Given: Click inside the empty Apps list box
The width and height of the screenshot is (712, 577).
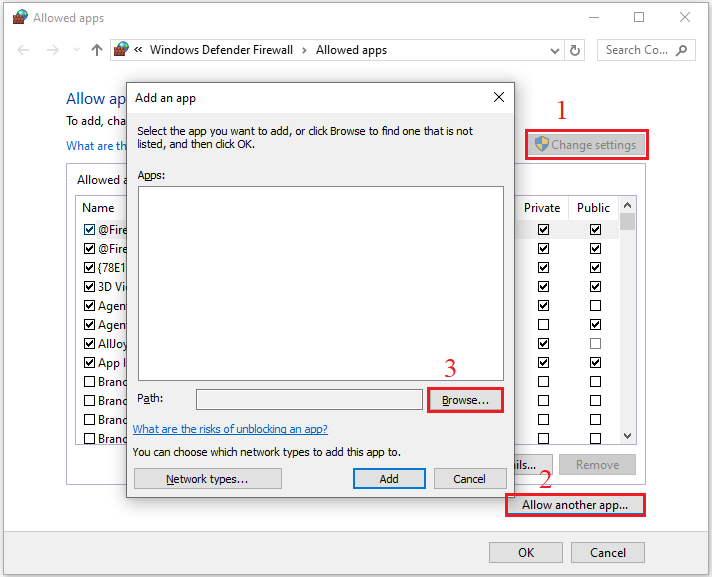Looking at the screenshot, I should coord(321,283).
